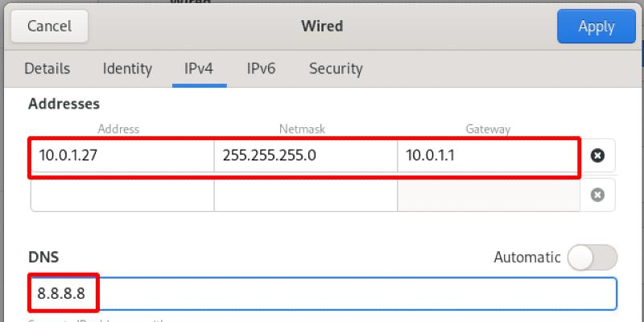Apply the wired connection settings
644x322 pixels.
597,27
